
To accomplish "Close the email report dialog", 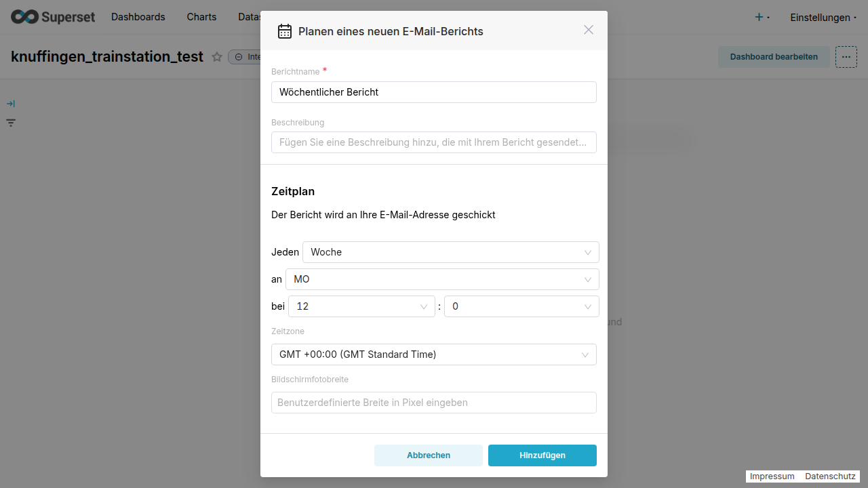I will (x=589, y=30).
